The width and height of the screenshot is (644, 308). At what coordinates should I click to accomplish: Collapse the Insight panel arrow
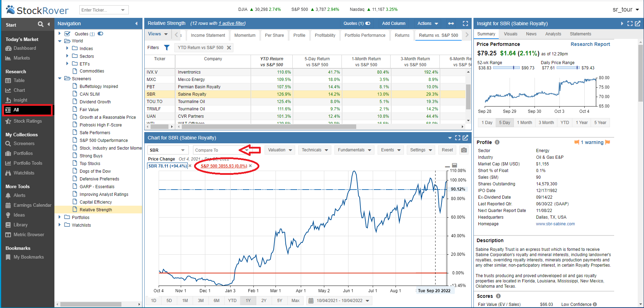pyautogui.click(x=622, y=23)
